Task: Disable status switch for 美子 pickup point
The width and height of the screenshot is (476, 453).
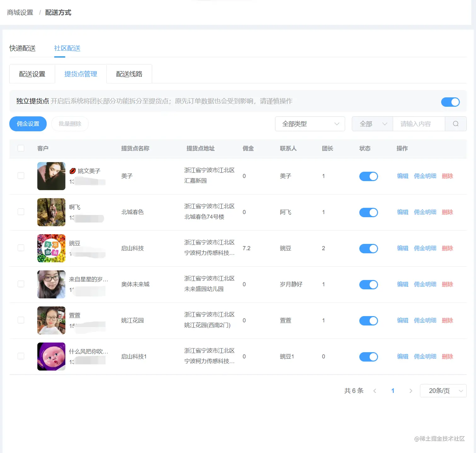Action: pos(368,176)
